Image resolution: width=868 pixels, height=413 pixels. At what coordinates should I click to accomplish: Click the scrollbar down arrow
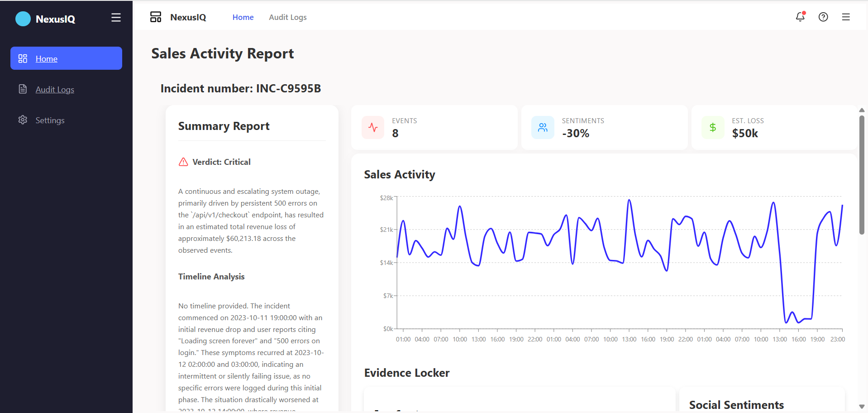[862, 407]
